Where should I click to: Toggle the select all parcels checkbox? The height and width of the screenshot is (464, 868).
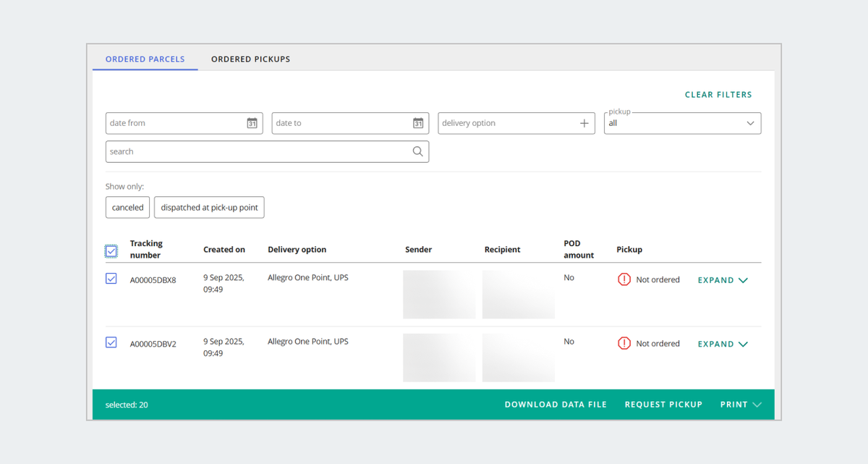click(111, 251)
